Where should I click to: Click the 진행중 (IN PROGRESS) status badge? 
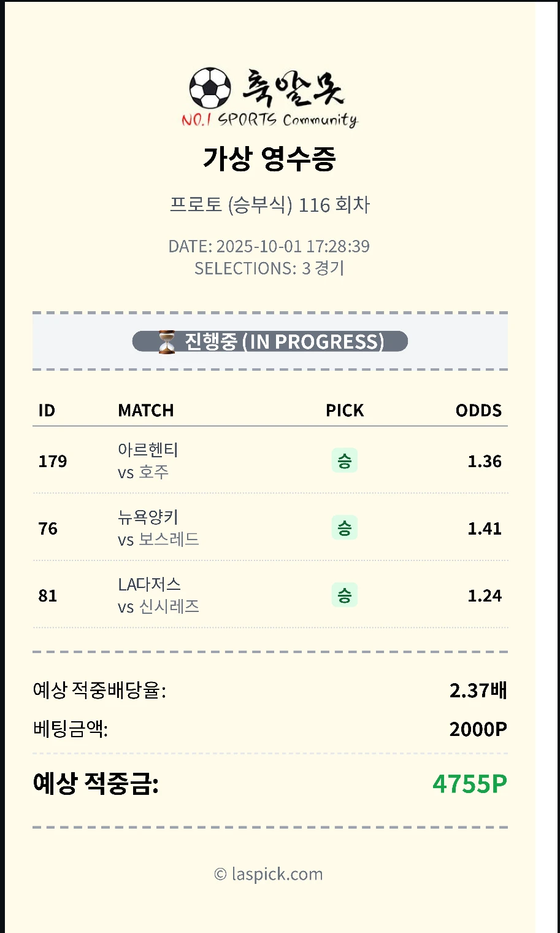[270, 341]
